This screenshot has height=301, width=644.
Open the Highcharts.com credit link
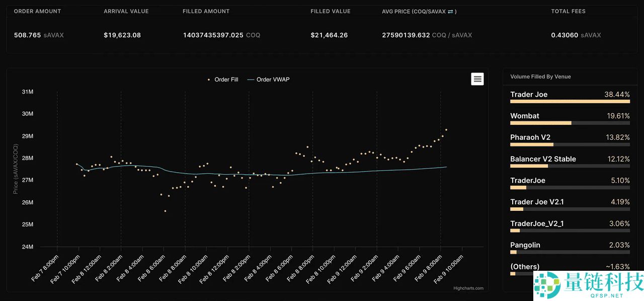click(x=467, y=288)
